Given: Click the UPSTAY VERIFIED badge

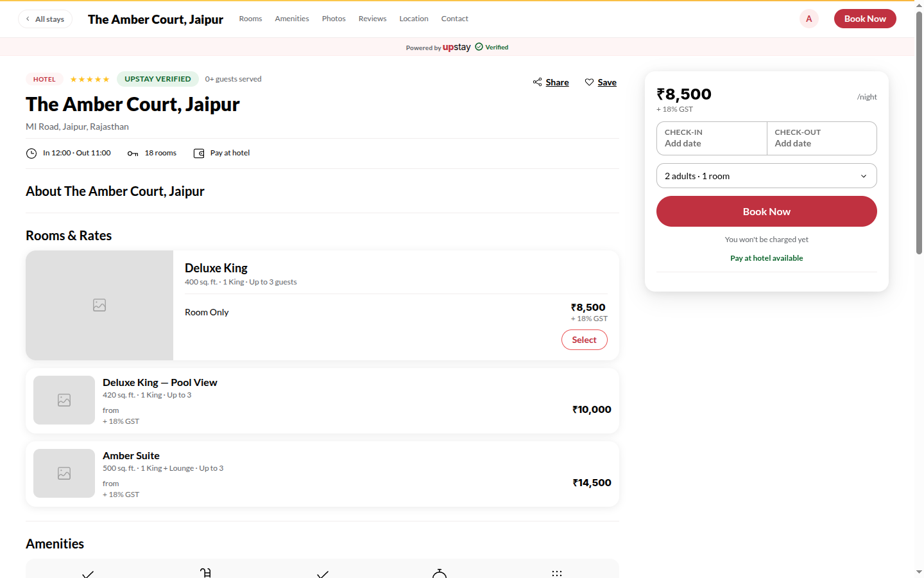Looking at the screenshot, I should click(x=158, y=79).
